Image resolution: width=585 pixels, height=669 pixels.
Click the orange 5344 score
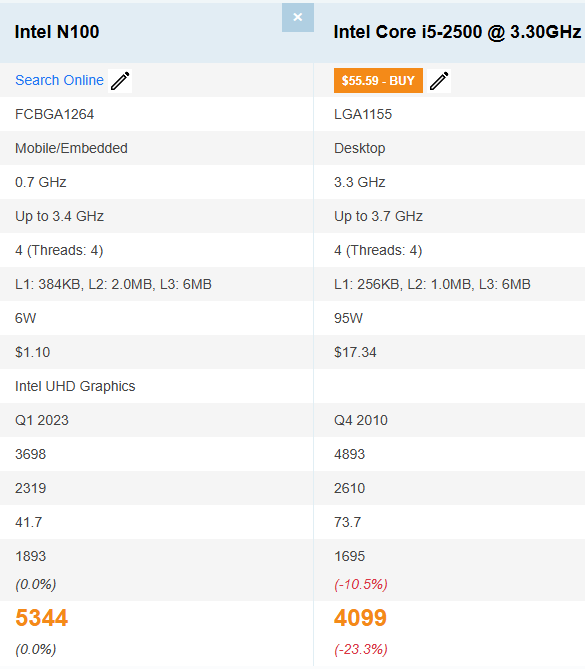[x=41, y=618]
